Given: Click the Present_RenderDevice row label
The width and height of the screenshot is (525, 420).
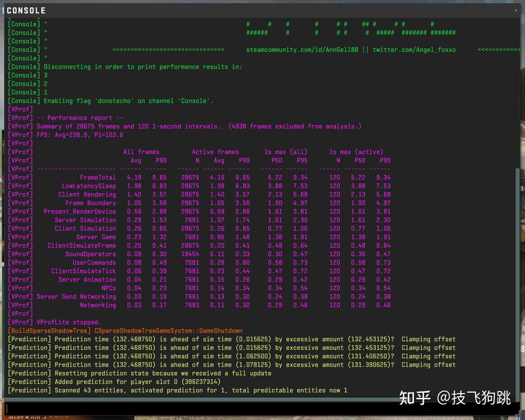Looking at the screenshot, I should (79, 212).
